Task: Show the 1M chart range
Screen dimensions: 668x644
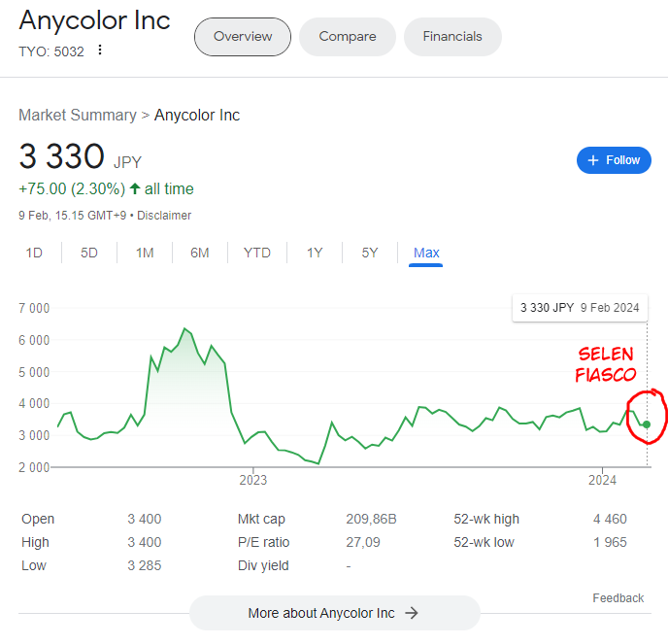Action: [x=145, y=253]
